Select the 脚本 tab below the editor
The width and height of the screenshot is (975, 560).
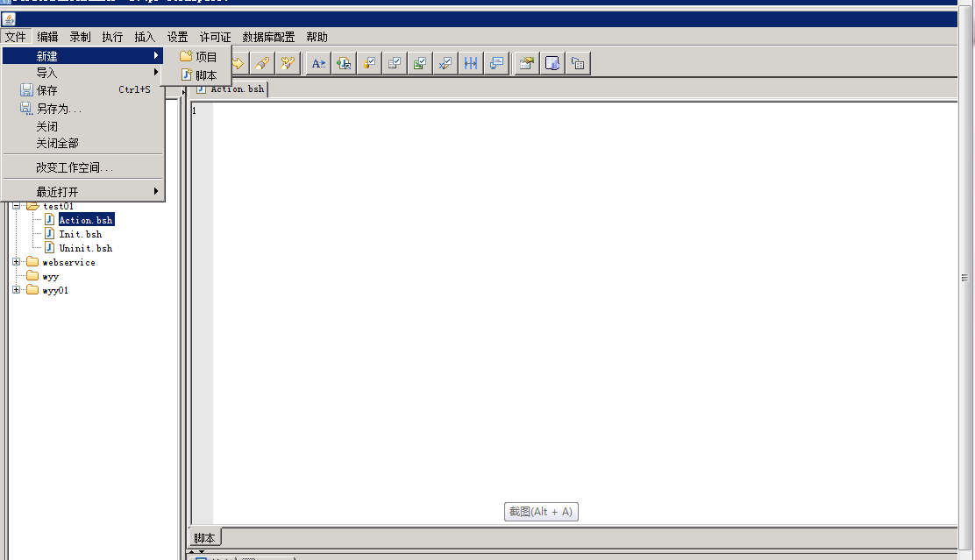[205, 538]
